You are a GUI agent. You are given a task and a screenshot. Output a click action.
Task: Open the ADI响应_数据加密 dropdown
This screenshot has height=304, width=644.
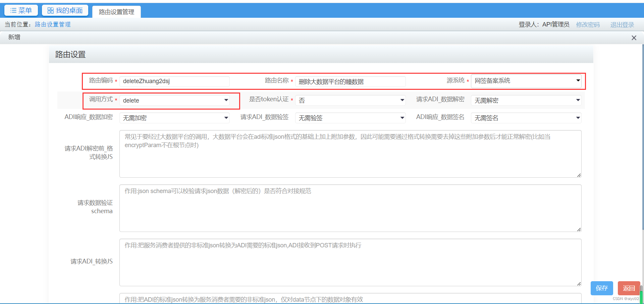tap(174, 118)
